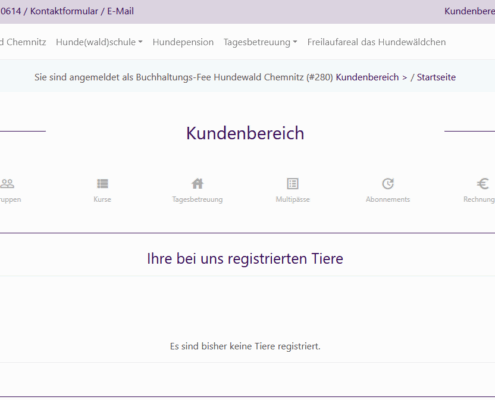Viewport: 495px width, 400px height.
Task: Open Kundenbereich link at top right
Action: click(469, 11)
